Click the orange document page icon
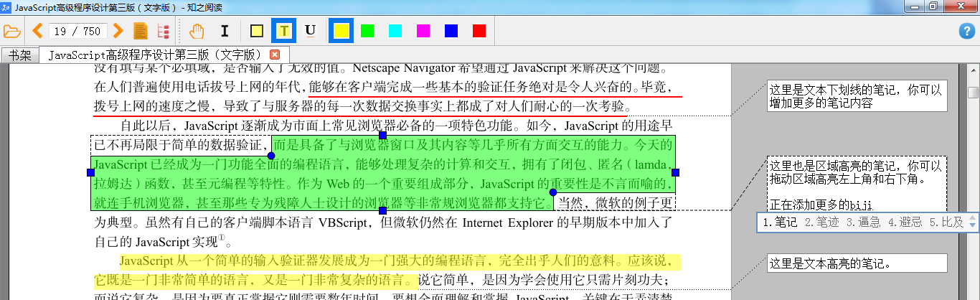 [141, 31]
